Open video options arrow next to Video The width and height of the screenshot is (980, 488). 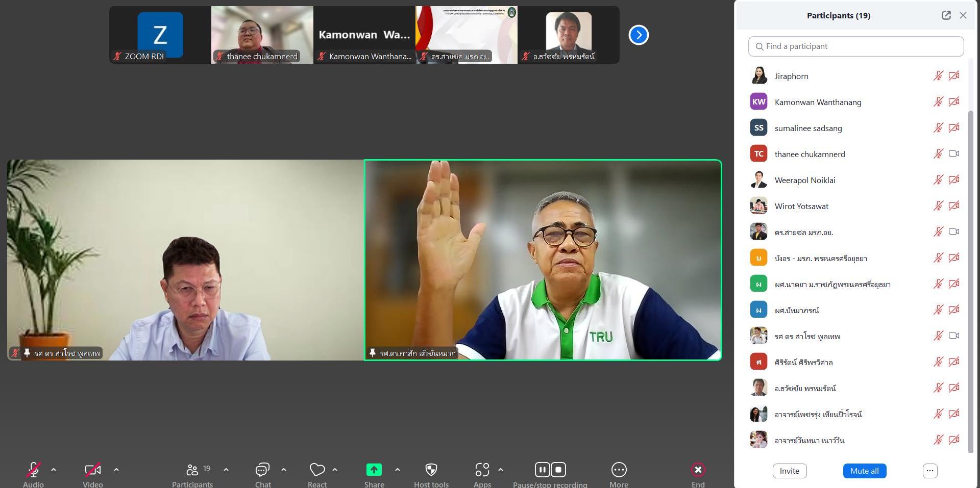pos(116,470)
